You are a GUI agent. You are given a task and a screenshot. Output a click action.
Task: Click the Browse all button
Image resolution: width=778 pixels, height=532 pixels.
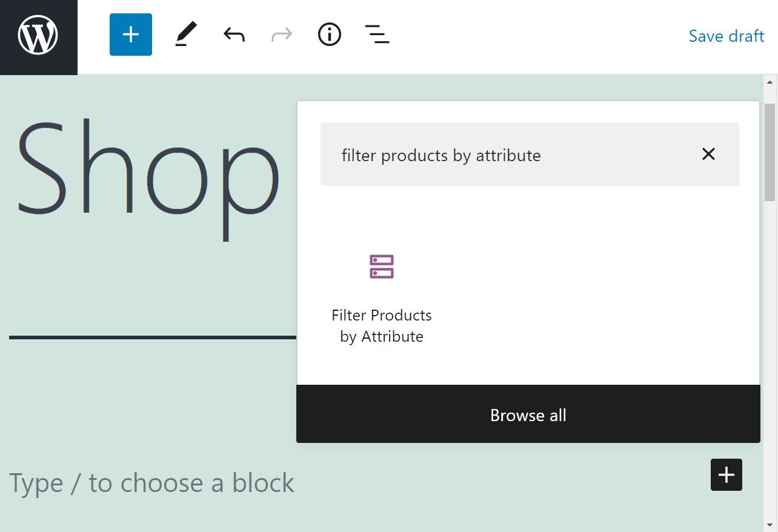[528, 415]
